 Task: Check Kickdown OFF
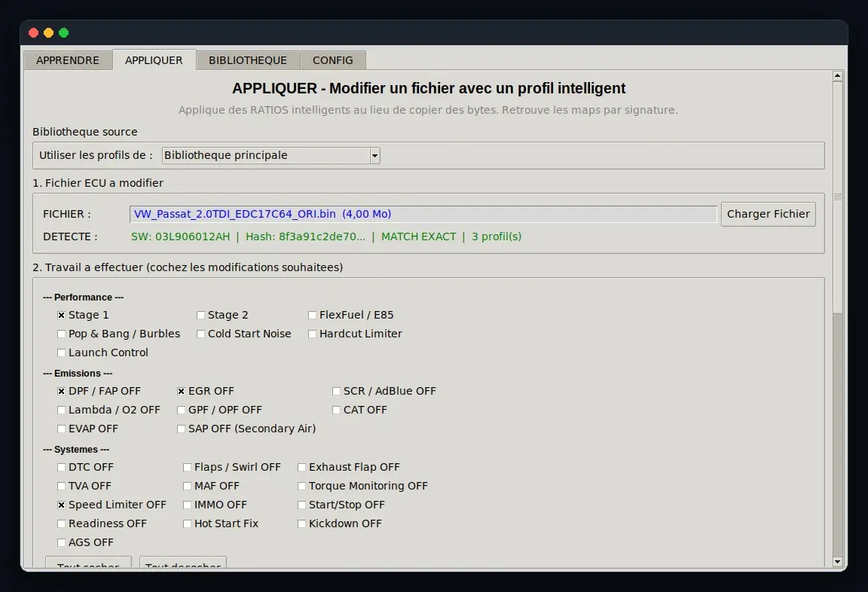click(x=301, y=524)
